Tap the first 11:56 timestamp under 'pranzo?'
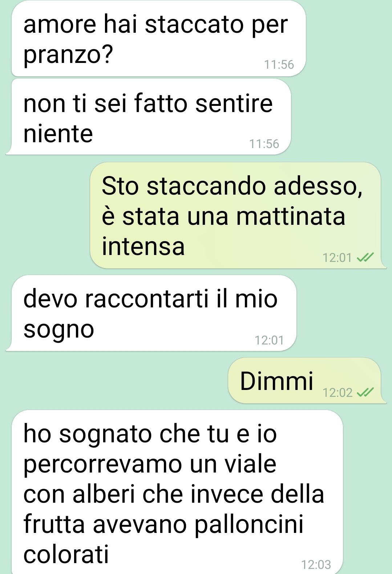This screenshot has height=574, width=392. 279,64
